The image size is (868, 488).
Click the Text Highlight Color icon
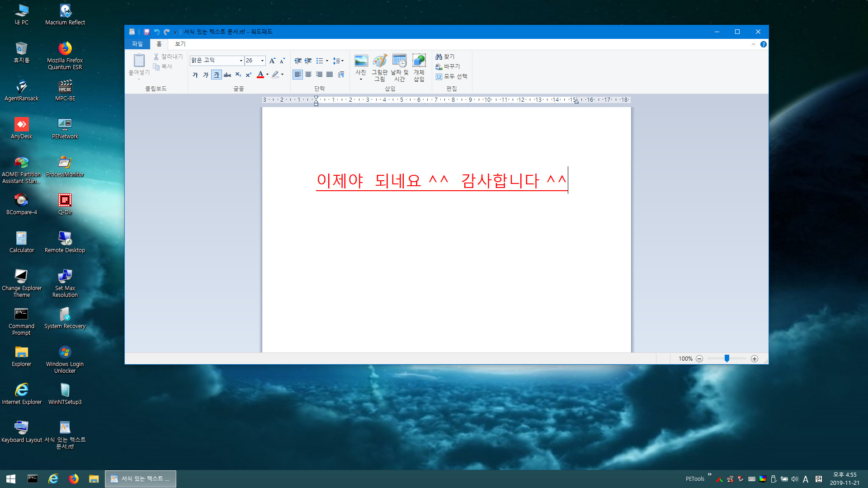point(275,74)
